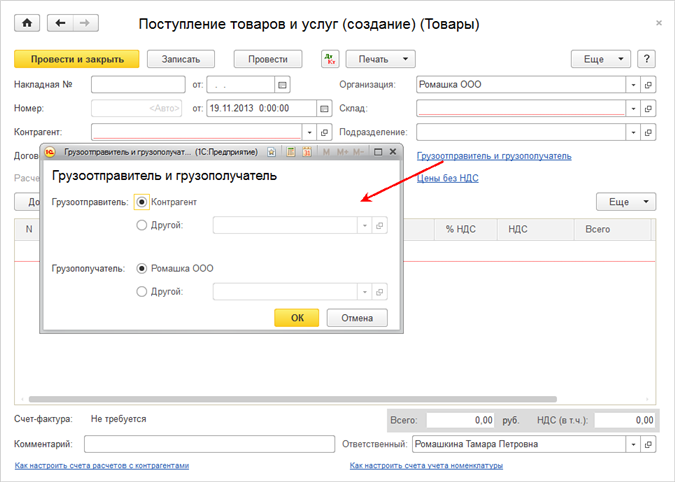
Task: Expand Грузоотправitель Другой dropdown arrow
Action: [365, 226]
